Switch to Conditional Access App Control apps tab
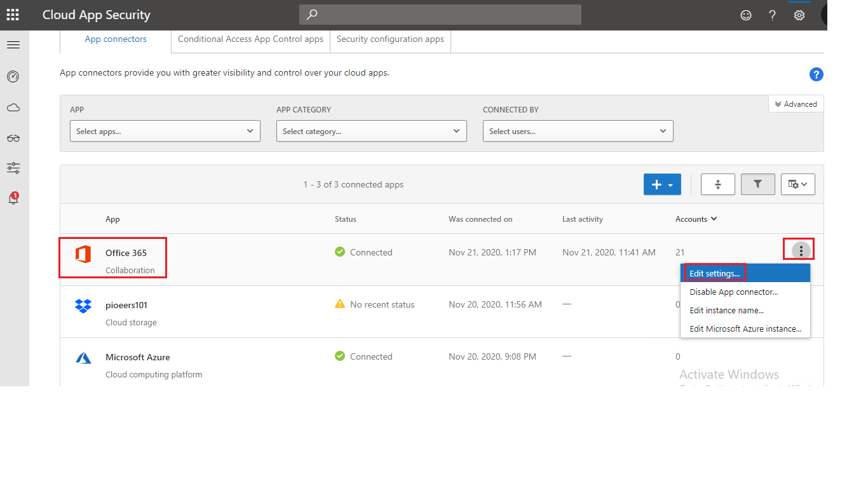The image size is (868, 488). pyautogui.click(x=250, y=39)
